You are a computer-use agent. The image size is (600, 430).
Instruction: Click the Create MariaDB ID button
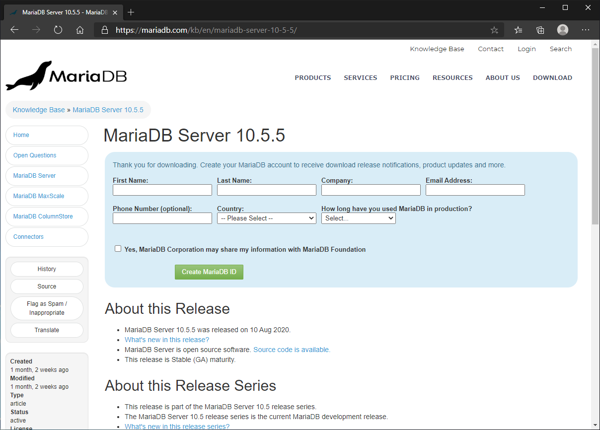[209, 272]
